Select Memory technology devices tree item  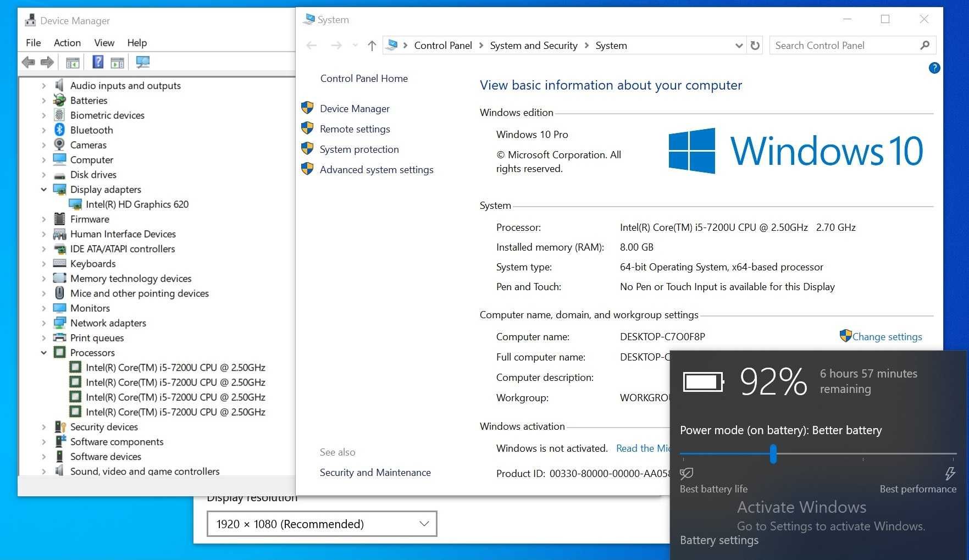131,278
